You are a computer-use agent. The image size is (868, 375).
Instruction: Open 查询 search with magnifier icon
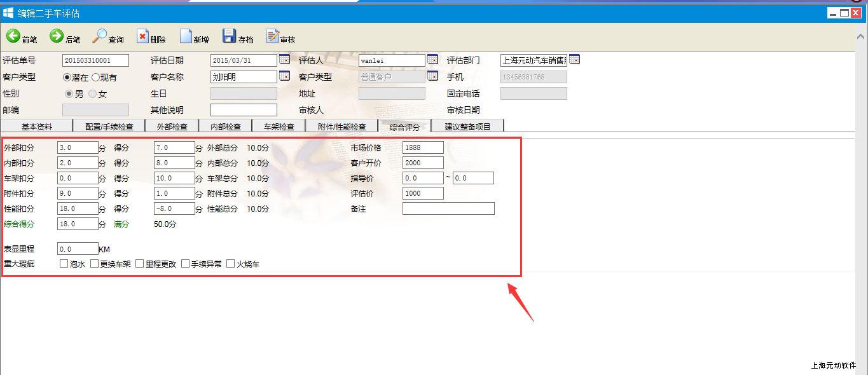(100, 36)
